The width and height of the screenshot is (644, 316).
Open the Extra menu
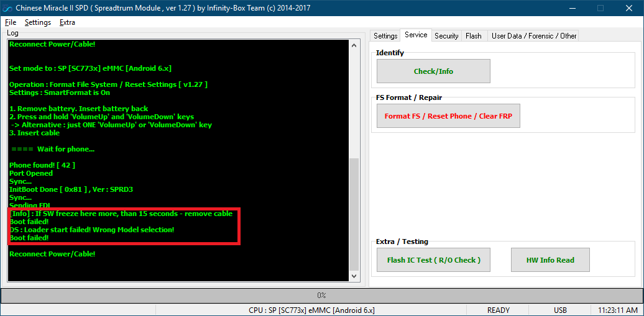click(67, 22)
